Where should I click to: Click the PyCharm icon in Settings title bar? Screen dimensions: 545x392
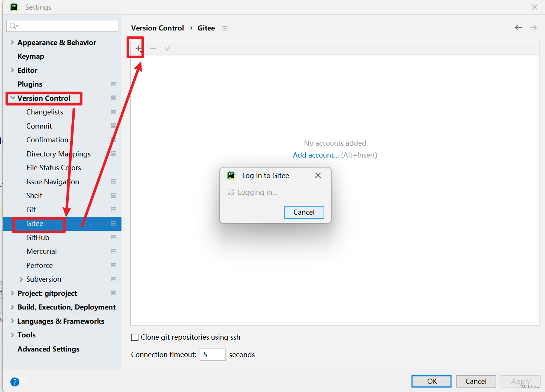pyautogui.click(x=14, y=7)
